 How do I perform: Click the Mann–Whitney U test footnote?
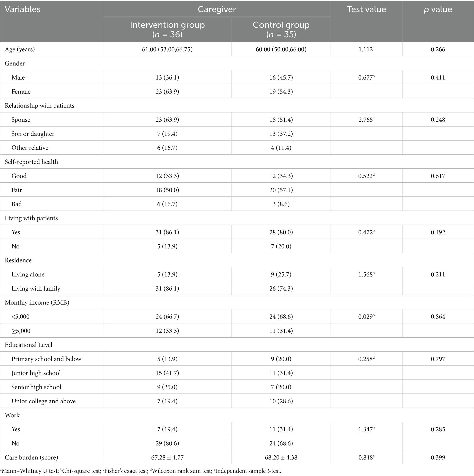[30, 471]
